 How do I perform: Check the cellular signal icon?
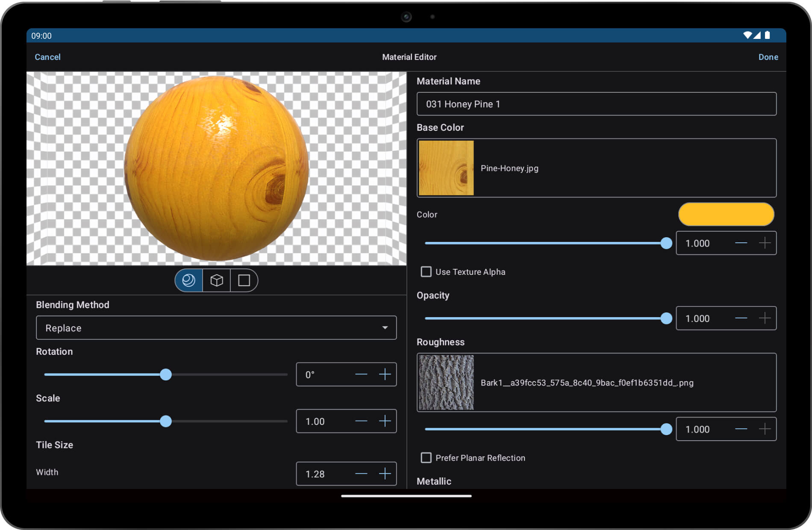[757, 35]
